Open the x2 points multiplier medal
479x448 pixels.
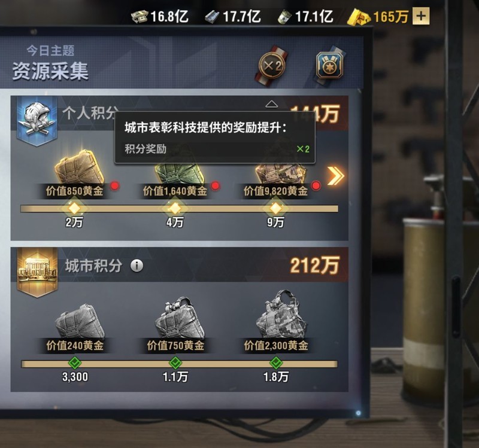click(272, 66)
